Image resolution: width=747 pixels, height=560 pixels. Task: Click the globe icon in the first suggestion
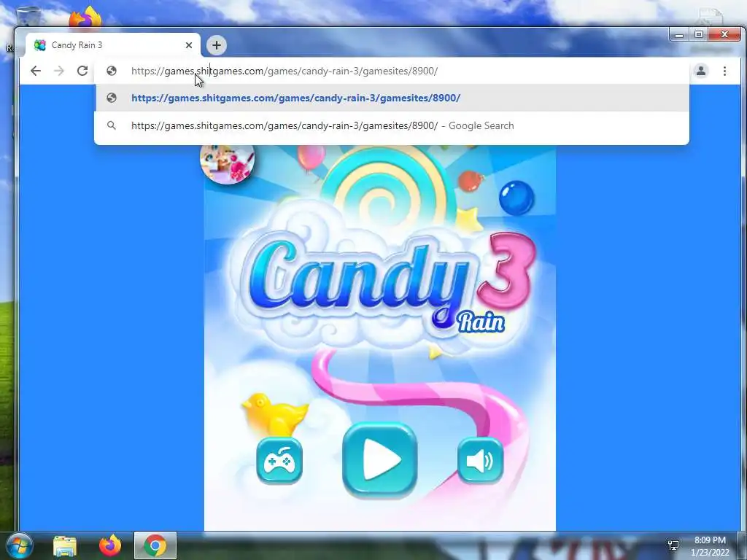[x=112, y=98]
